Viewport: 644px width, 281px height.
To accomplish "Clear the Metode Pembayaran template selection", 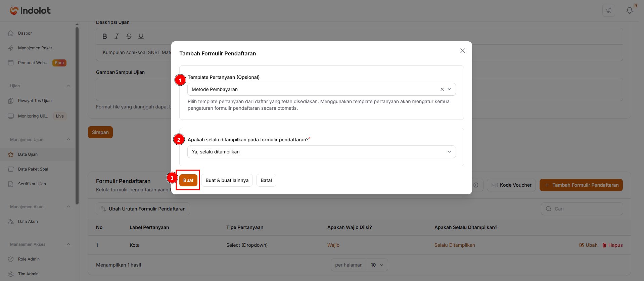I will point(442,89).
